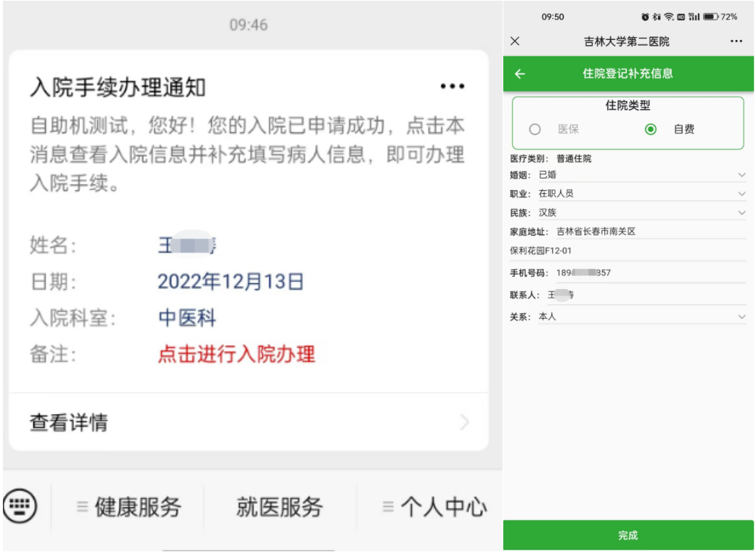Tap the three-dot menu on notification card
The height and width of the screenshot is (552, 756).
(x=452, y=86)
